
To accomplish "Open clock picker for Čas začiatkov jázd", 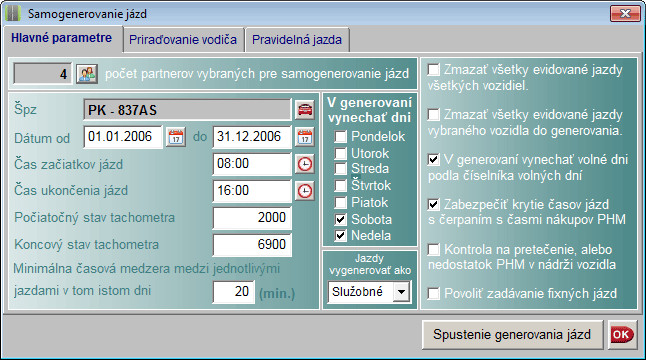I will [305, 164].
